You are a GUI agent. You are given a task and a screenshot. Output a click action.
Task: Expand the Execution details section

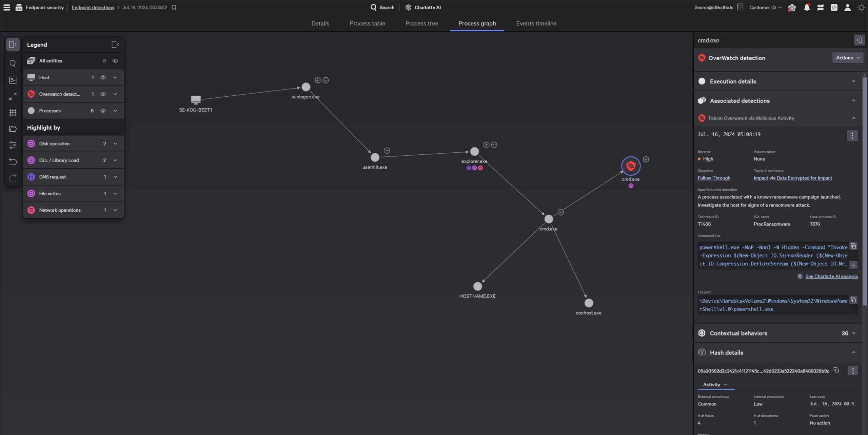pos(777,81)
